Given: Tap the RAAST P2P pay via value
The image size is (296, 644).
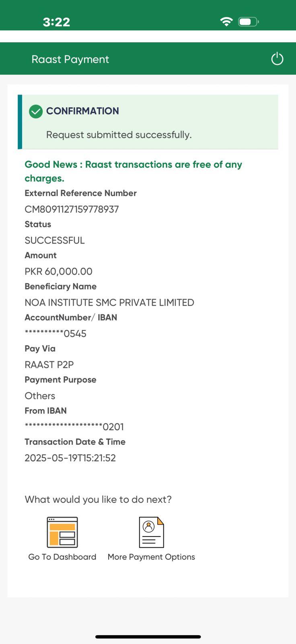Looking at the screenshot, I should (x=49, y=365).
